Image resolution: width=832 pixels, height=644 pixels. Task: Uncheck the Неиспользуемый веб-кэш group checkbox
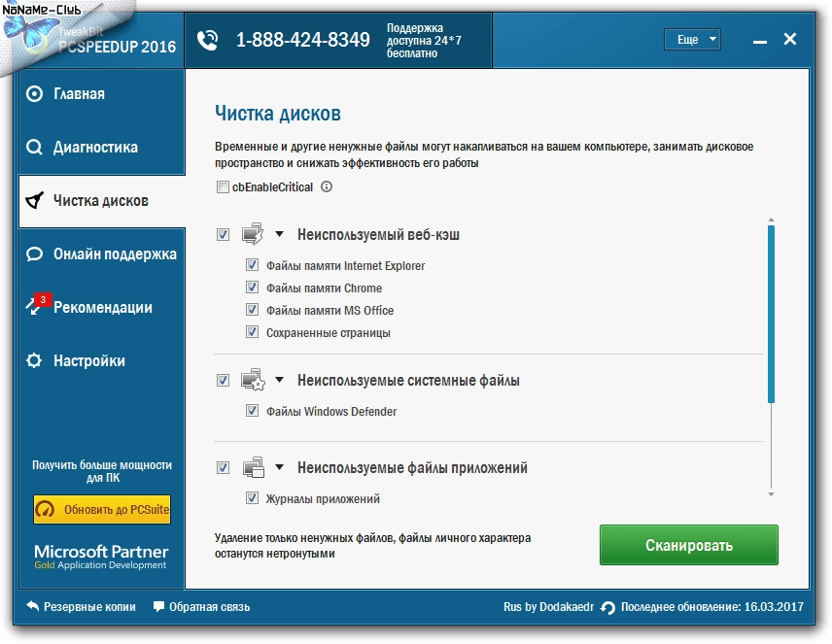click(223, 234)
